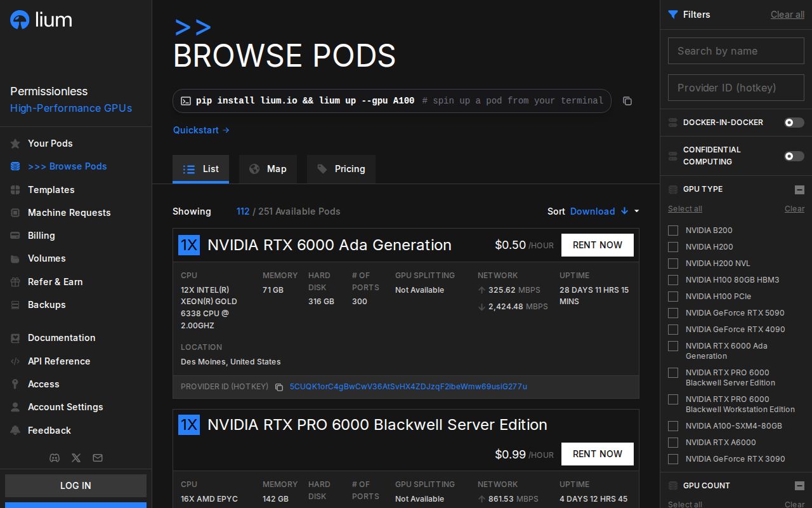Click the blue funnel Filters icon
Screen dimensions: 812x508
673,15
